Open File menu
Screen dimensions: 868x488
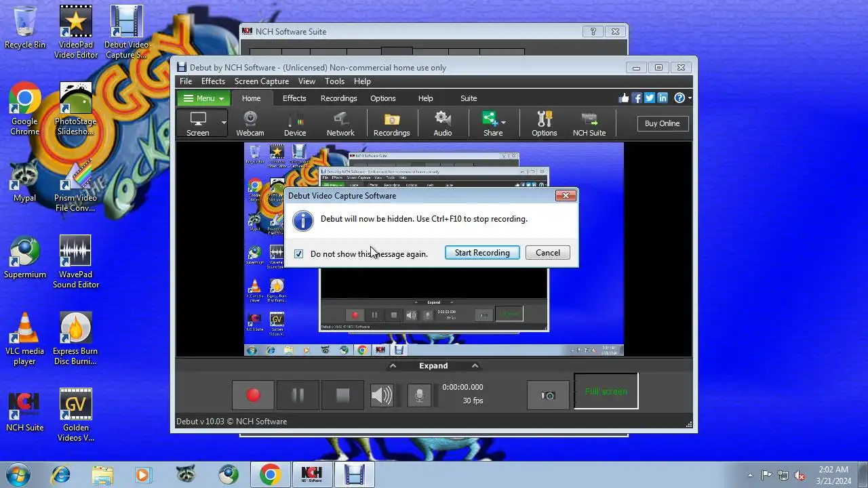click(186, 81)
